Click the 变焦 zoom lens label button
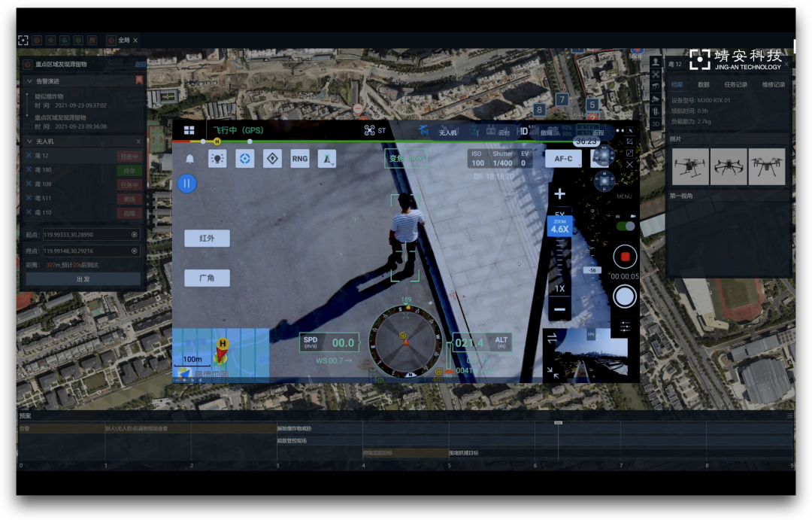Viewport: 812px width, 520px height. pos(405,159)
